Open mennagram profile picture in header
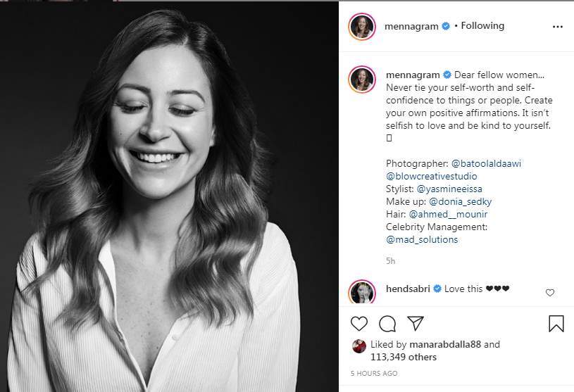This screenshot has height=392, width=574. click(x=362, y=26)
